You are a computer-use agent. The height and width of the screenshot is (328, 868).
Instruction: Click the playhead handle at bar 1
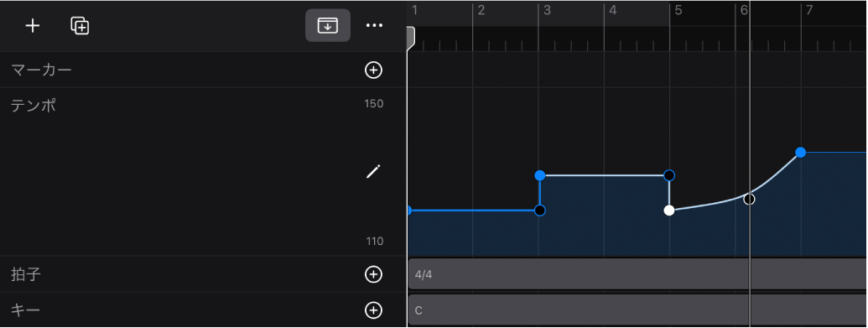411,39
